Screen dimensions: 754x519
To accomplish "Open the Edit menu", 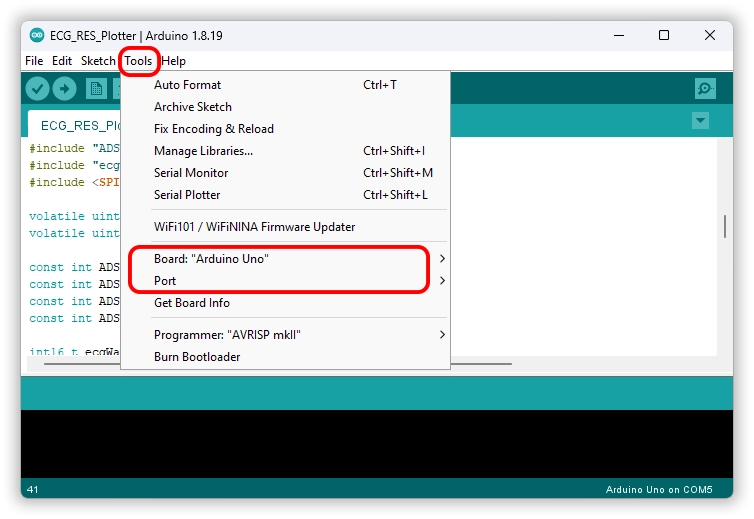I will coord(62,61).
